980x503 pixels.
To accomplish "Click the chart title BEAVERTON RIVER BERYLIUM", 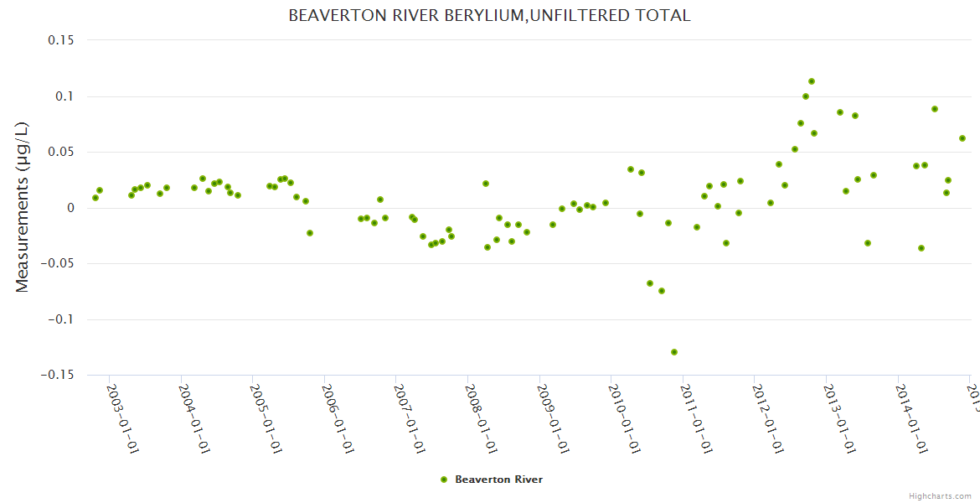I will [x=489, y=15].
